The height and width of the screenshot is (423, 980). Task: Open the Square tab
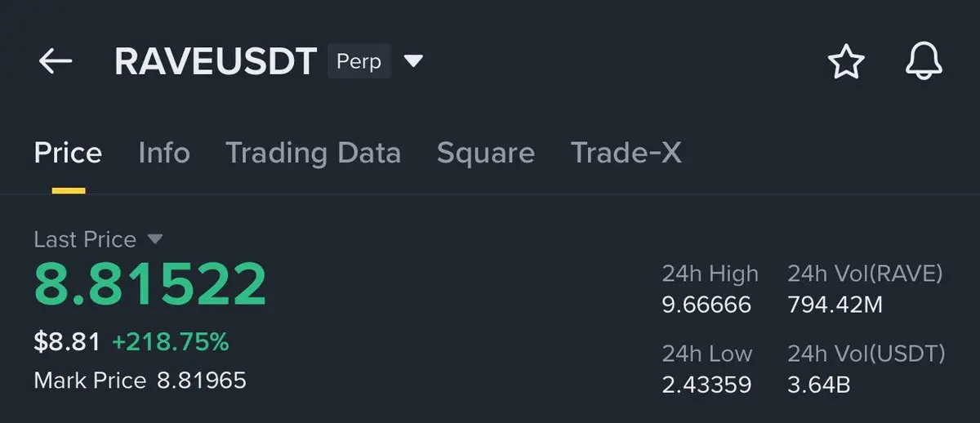point(486,153)
